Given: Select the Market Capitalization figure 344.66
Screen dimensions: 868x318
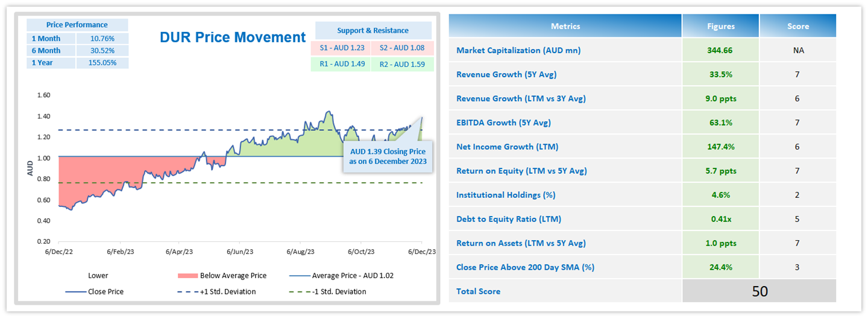Looking at the screenshot, I should click(x=720, y=50).
